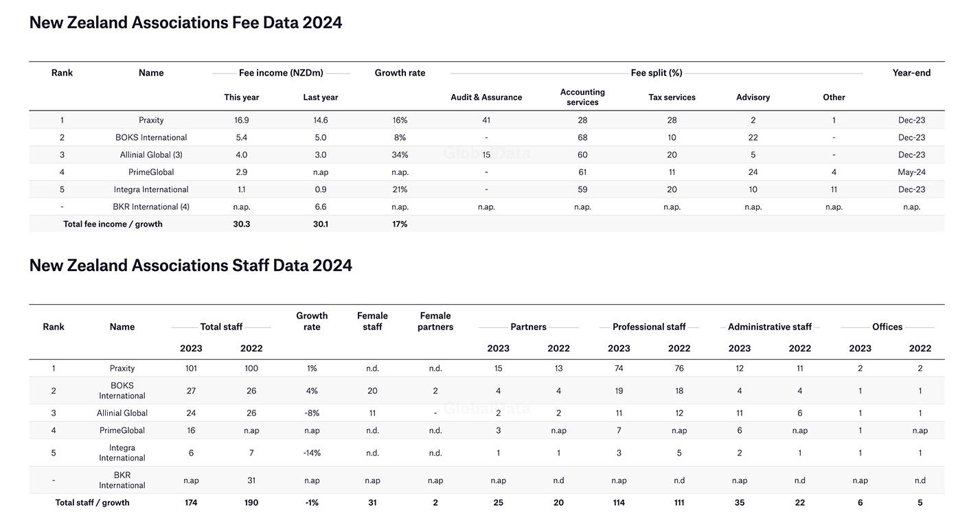980x525 pixels.
Task: Click the 'New Zealand Associations Staff Data 2024' heading
Action: (x=190, y=266)
